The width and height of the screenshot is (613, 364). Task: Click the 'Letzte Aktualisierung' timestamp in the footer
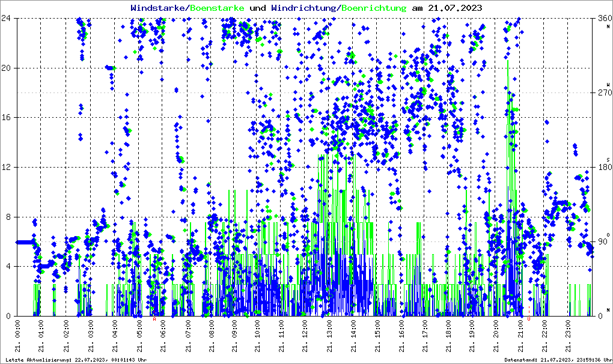click(75, 360)
